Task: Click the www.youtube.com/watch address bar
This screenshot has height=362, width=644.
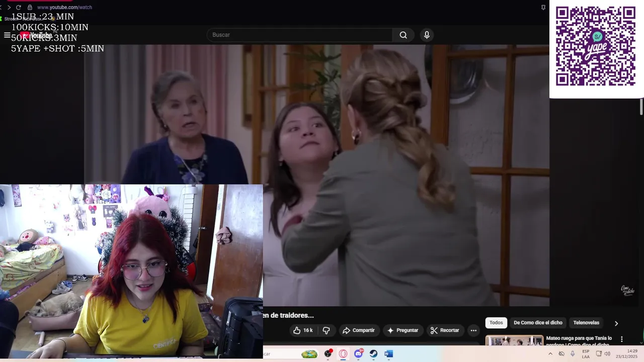Action: (x=64, y=8)
